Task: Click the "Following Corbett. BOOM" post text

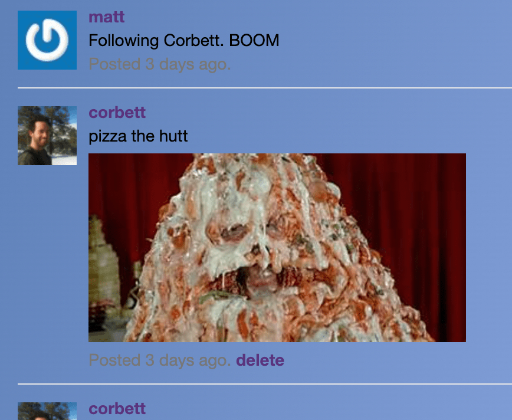Action: pos(184,41)
